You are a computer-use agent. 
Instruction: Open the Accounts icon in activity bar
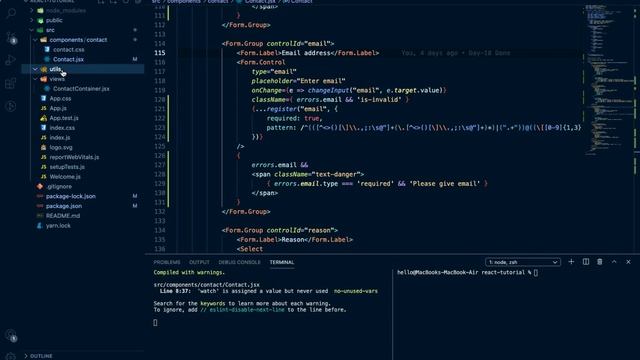tap(11, 335)
